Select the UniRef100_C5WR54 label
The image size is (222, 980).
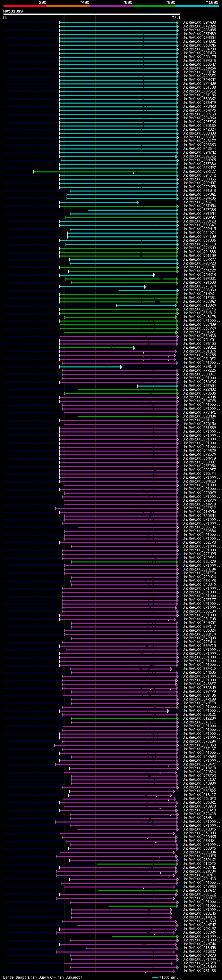tap(199, 68)
